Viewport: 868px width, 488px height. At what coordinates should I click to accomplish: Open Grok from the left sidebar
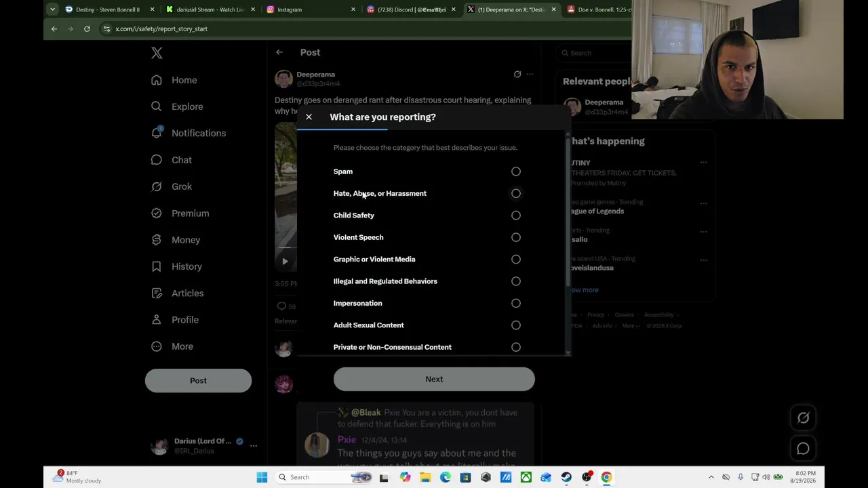(x=171, y=186)
